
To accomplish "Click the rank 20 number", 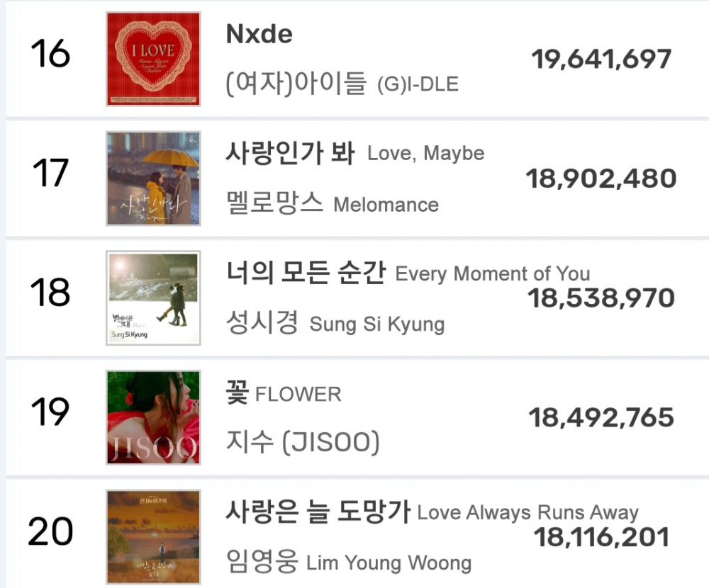I will [x=50, y=531].
